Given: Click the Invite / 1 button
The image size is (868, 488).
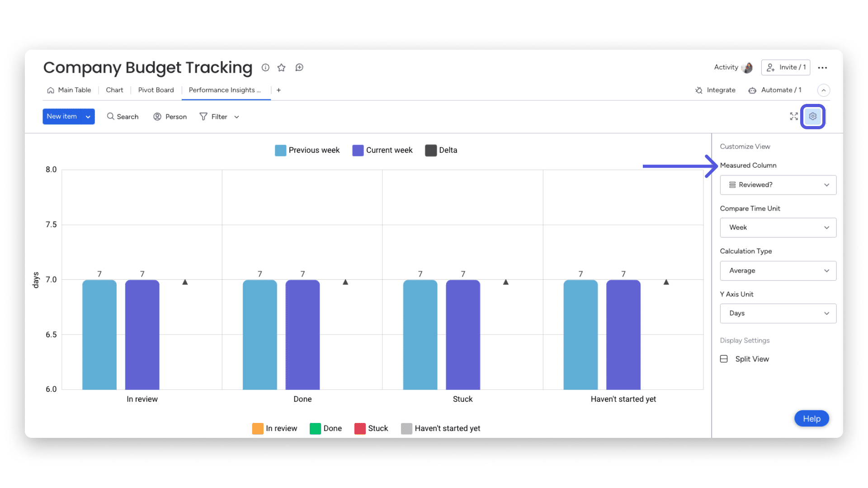Looking at the screenshot, I should click(x=786, y=67).
